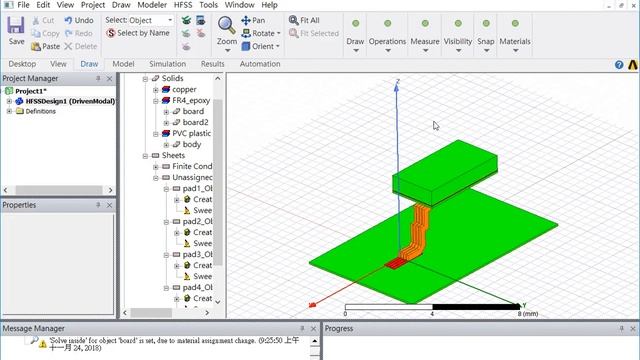Open the Modeler menu
Viewport: 640px width, 360px height.
152,5
